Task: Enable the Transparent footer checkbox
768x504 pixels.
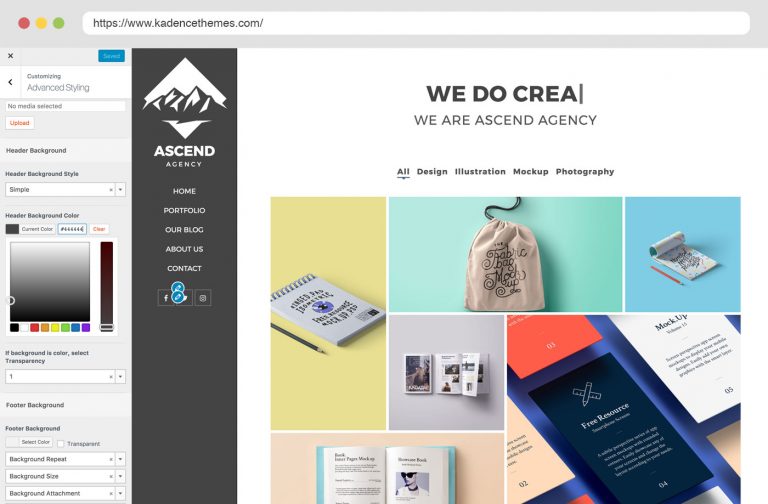Action: 61,444
